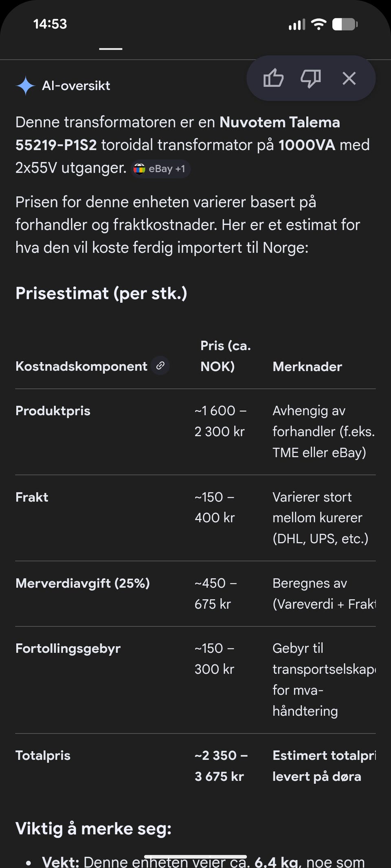Tap the 14:53 clock in status bar
This screenshot has height=868, width=391.
pyautogui.click(x=50, y=24)
